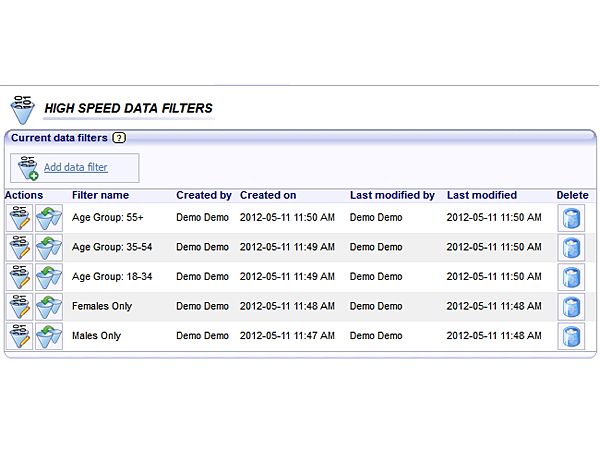Viewport: 600px width, 450px height.
Task: Edit the Age Group: 35-54 filter
Action: (19, 247)
